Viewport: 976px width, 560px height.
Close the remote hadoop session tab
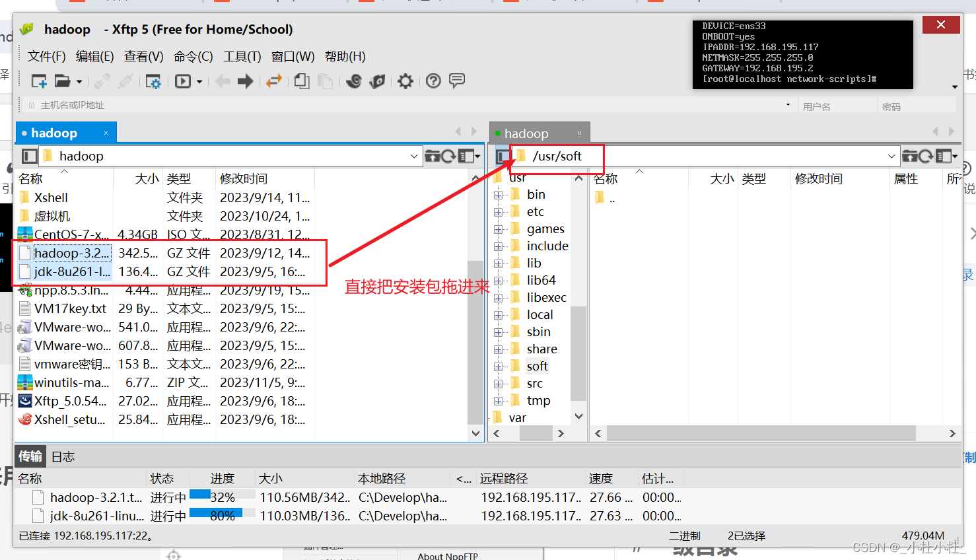pyautogui.click(x=580, y=133)
